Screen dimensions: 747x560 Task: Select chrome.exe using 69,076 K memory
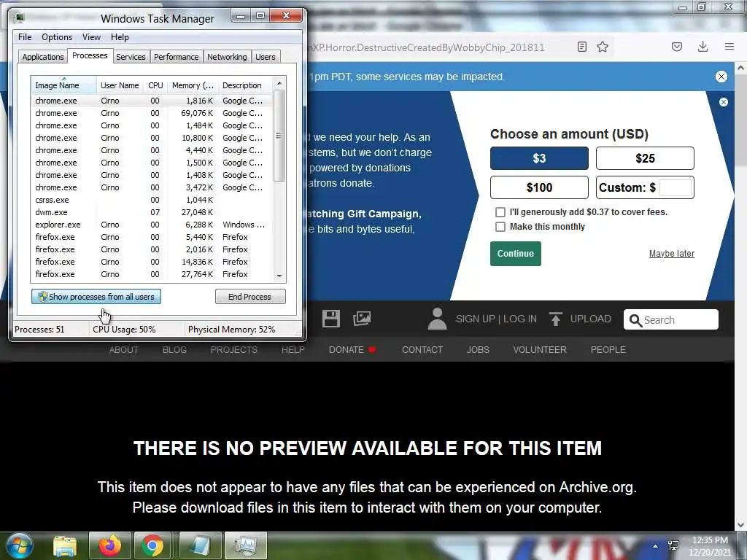(152, 113)
